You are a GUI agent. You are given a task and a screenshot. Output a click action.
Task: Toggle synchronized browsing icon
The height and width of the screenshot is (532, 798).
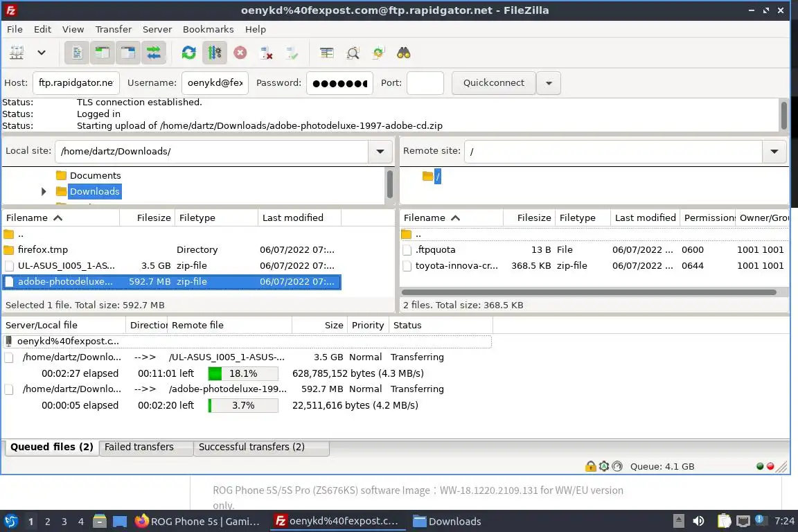click(378, 53)
